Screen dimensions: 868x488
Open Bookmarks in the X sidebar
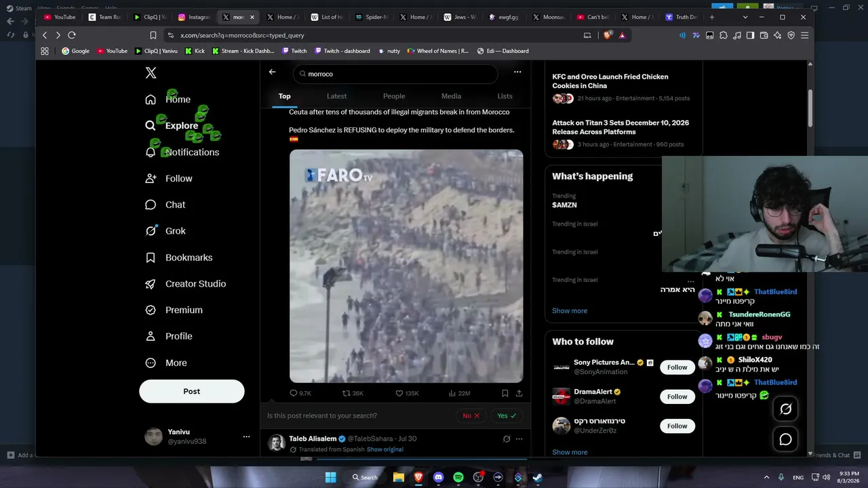179,258
